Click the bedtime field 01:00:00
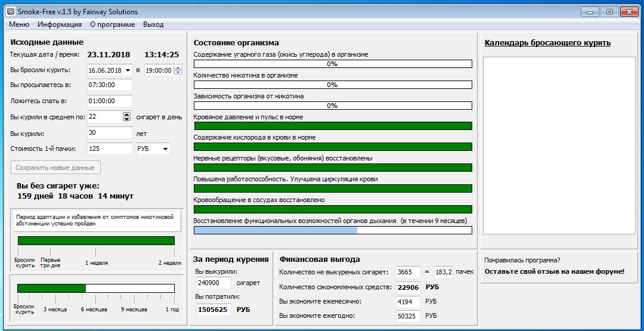The height and width of the screenshot is (331, 644). [109, 101]
